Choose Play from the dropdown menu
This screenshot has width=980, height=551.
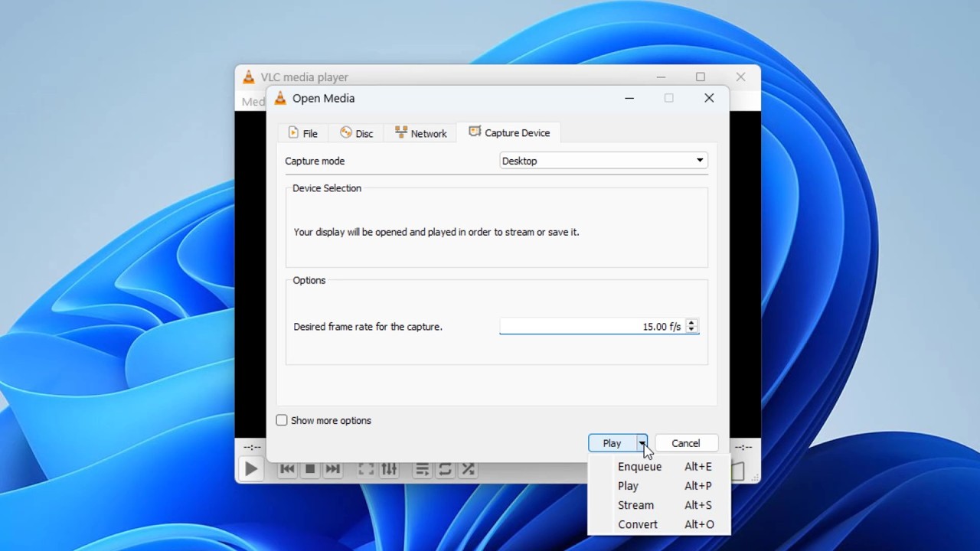[659, 486]
